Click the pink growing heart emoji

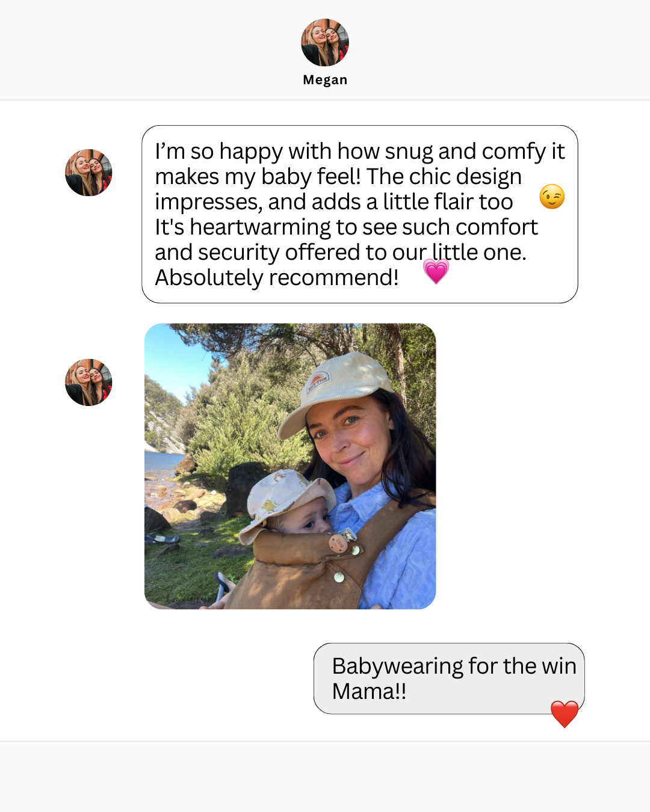436,271
